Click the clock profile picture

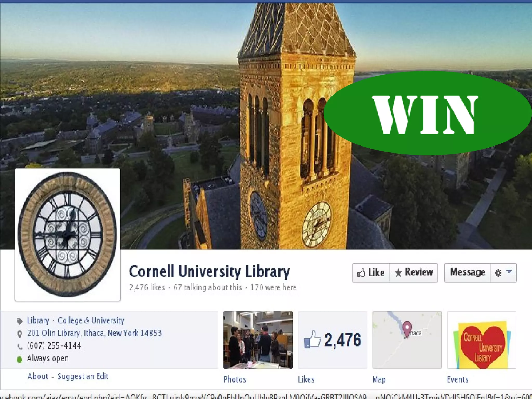pos(68,235)
